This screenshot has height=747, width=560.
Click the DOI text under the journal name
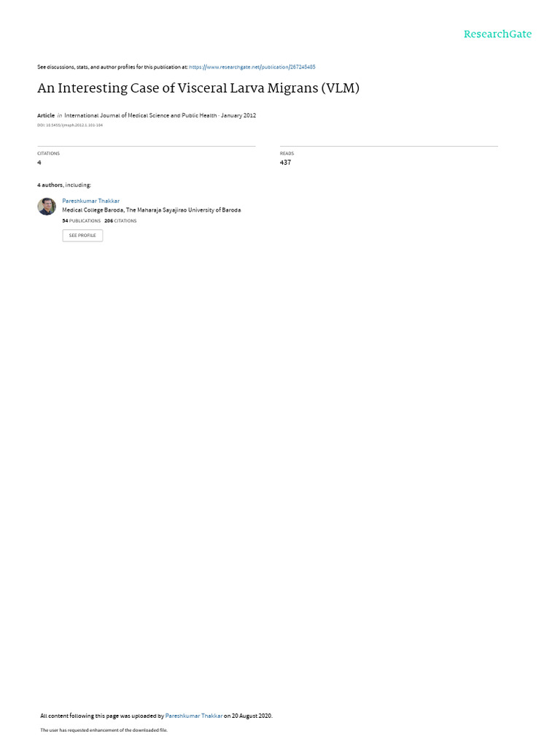point(70,125)
